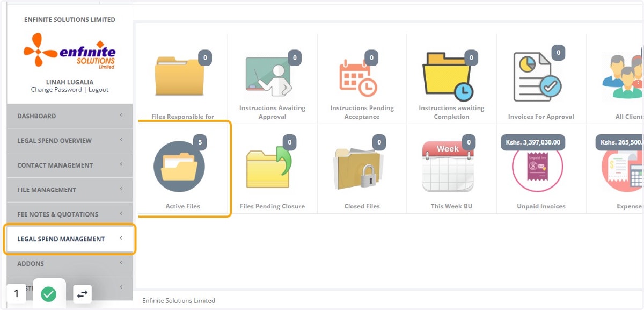Screen dimensions: 644x310
Task: Select FEE NOTES & QUOTATIONS in sidebar
Action: tap(70, 214)
